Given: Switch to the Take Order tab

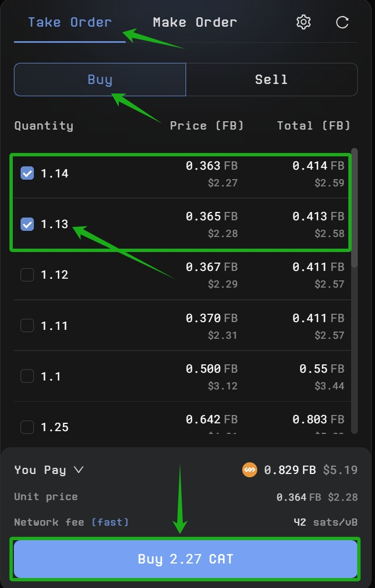Looking at the screenshot, I should point(69,23).
